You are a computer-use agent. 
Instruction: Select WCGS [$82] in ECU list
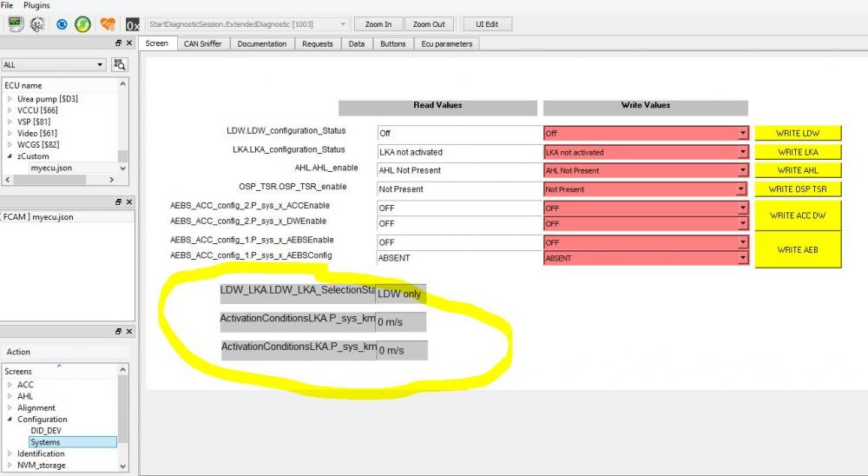(x=38, y=145)
